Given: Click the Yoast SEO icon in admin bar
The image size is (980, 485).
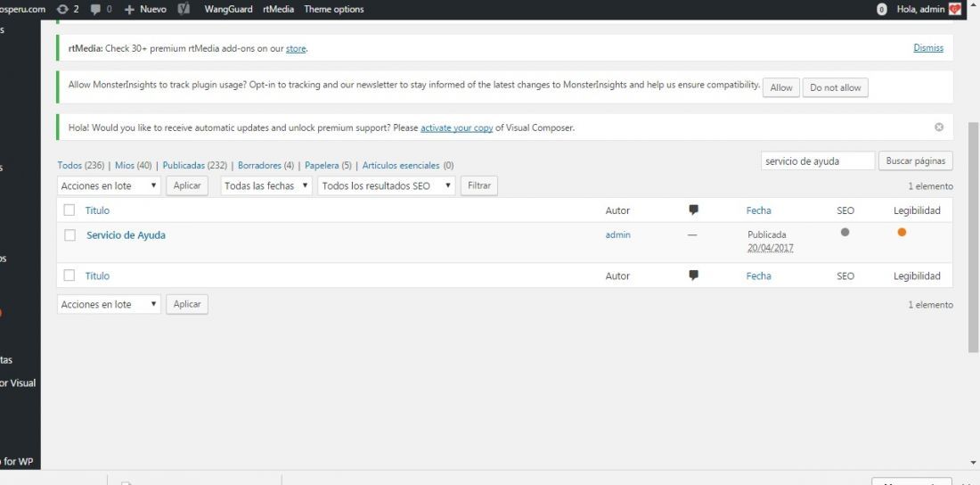Looking at the screenshot, I should click(184, 10).
